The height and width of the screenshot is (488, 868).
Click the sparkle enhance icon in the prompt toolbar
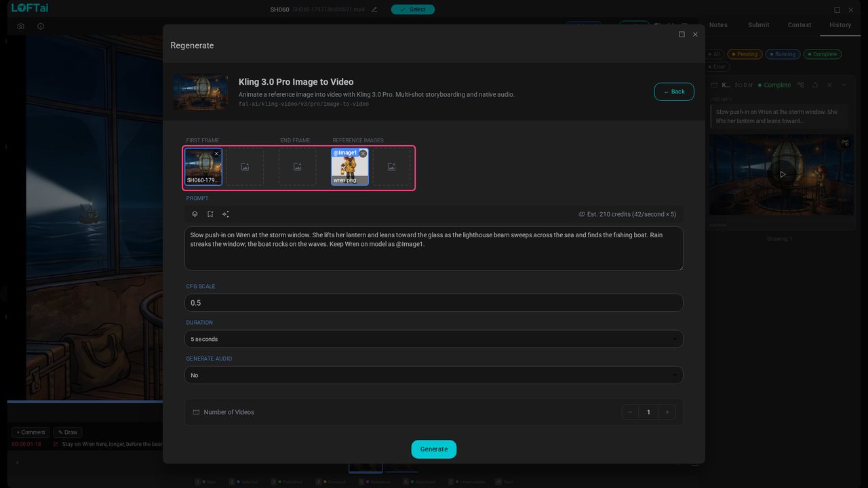point(226,214)
